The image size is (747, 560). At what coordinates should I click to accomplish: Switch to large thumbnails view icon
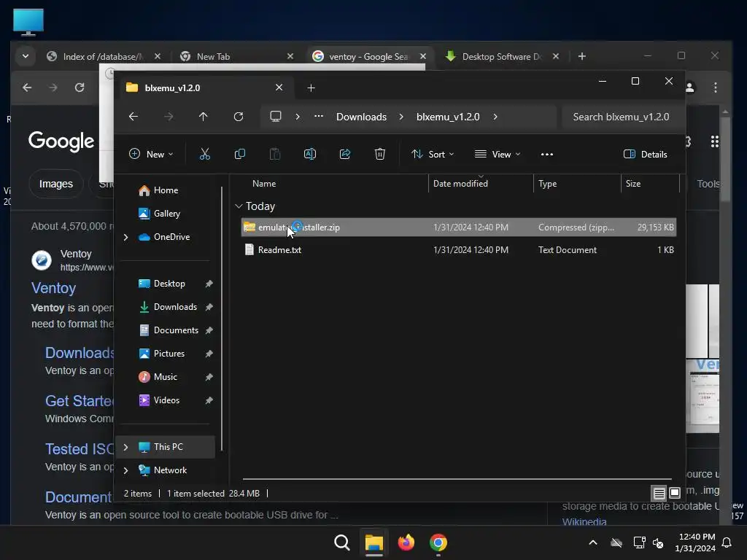coord(675,494)
